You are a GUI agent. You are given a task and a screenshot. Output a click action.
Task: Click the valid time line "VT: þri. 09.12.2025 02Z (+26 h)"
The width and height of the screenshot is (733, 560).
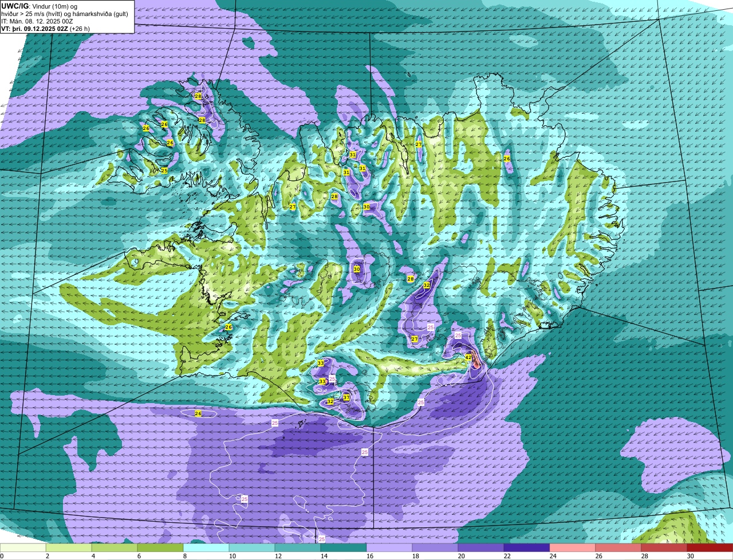tap(45, 28)
